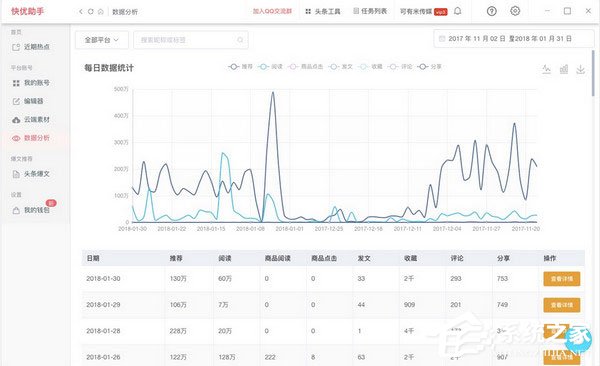Download chart data icon

click(580, 69)
